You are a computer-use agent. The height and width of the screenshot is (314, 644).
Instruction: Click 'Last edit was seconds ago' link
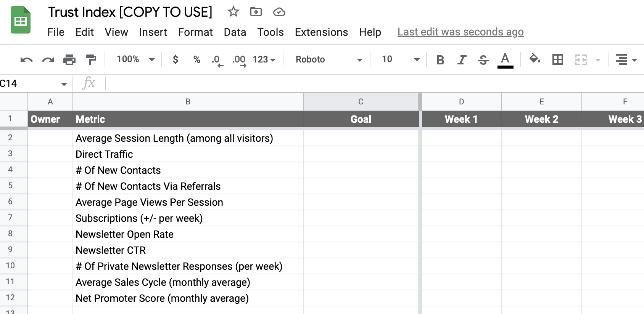460,32
